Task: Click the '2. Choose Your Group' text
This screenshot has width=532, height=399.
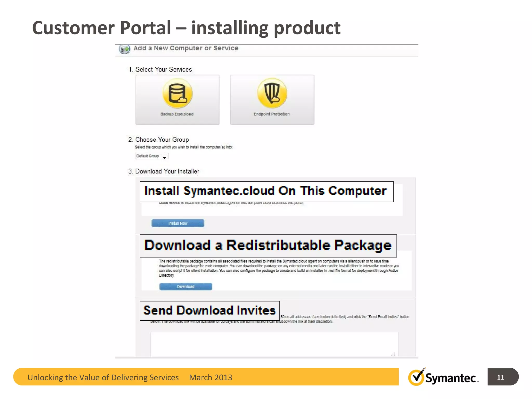Action: (159, 140)
